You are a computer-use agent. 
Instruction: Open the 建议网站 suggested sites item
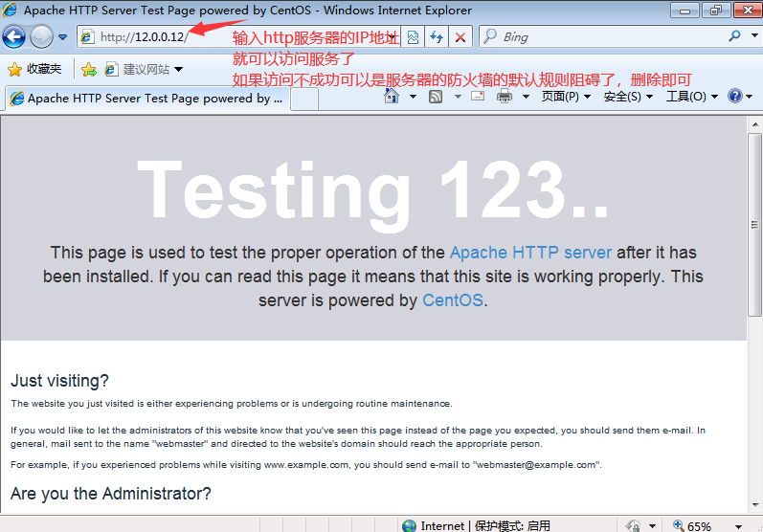pos(144,70)
